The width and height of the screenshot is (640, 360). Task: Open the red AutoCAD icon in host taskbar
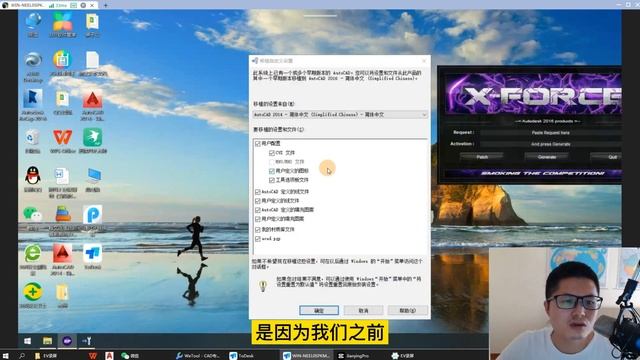(x=109, y=356)
